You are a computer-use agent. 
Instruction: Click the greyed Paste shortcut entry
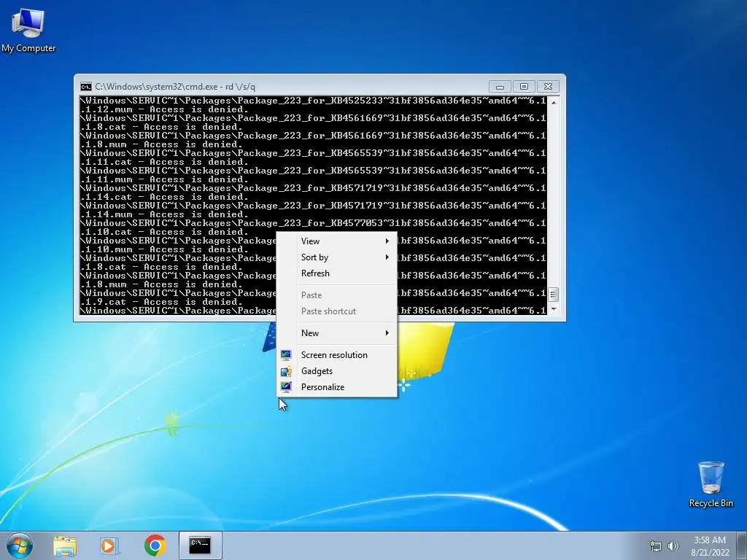[x=337, y=311]
